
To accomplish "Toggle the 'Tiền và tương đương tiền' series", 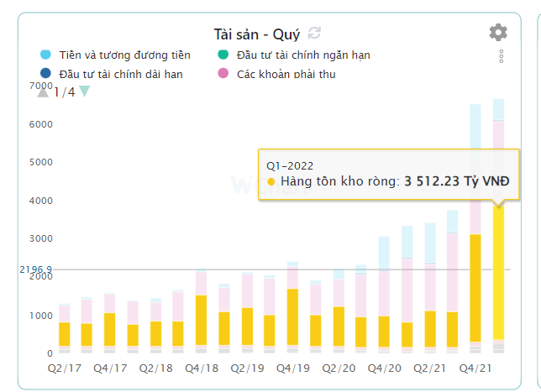I will 124,55.
